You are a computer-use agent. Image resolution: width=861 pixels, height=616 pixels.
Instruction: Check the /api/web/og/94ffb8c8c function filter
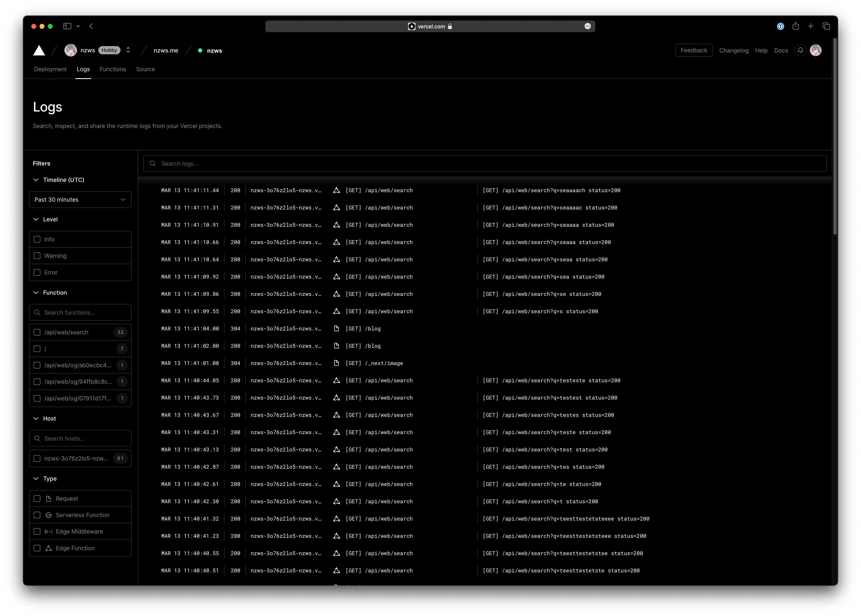tap(37, 382)
